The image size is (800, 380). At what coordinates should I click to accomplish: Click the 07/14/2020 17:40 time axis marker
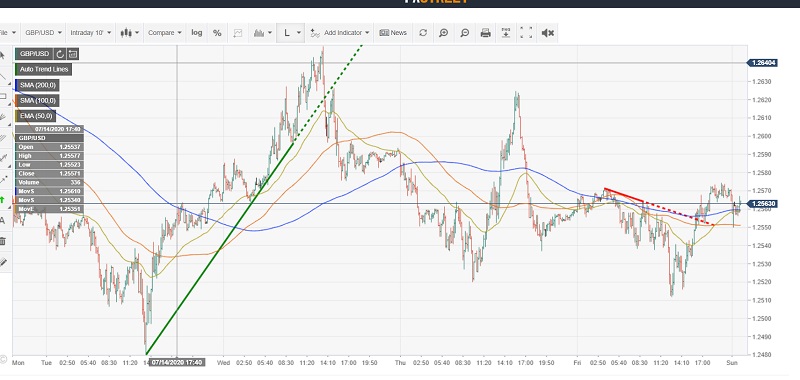tap(177, 363)
